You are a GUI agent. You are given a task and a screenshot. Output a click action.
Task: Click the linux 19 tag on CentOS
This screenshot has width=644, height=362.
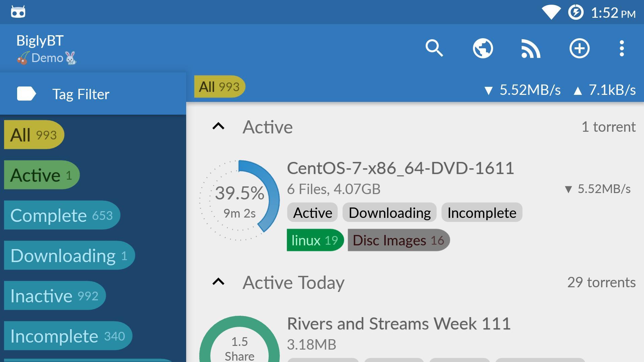coord(315,240)
